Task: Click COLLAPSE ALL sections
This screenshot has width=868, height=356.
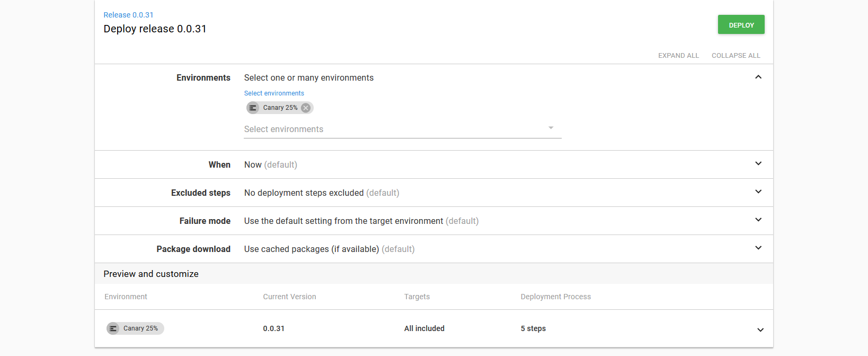Action: pyautogui.click(x=736, y=56)
